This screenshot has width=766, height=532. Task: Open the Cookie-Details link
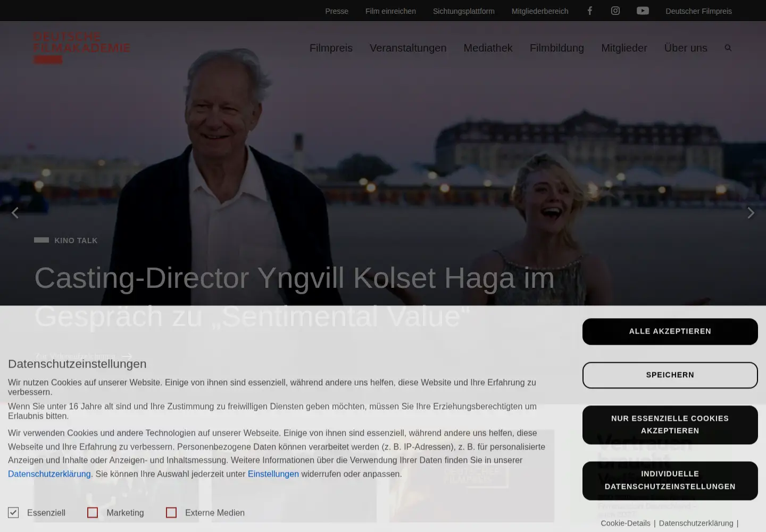coord(626,523)
